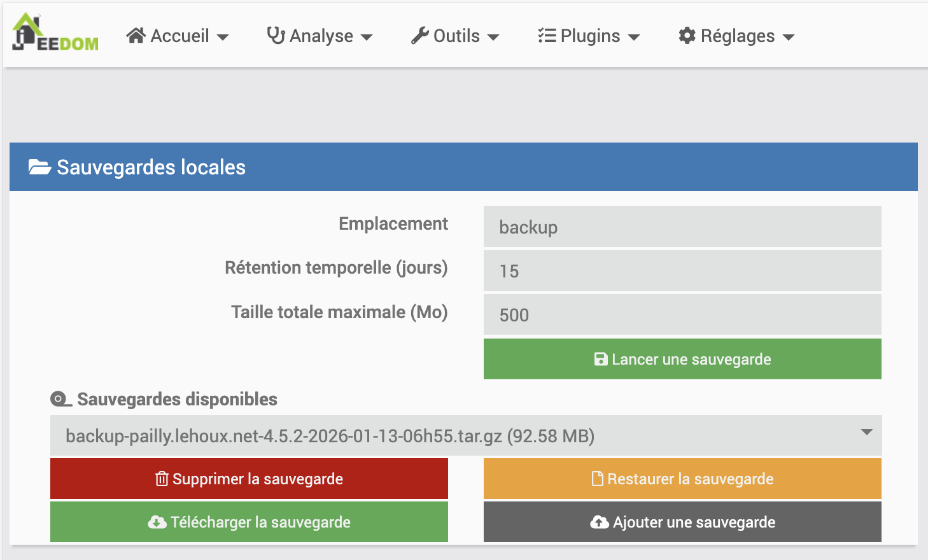The image size is (928, 560).
Task: Open the available backups dropdown list
Action: coord(465,436)
